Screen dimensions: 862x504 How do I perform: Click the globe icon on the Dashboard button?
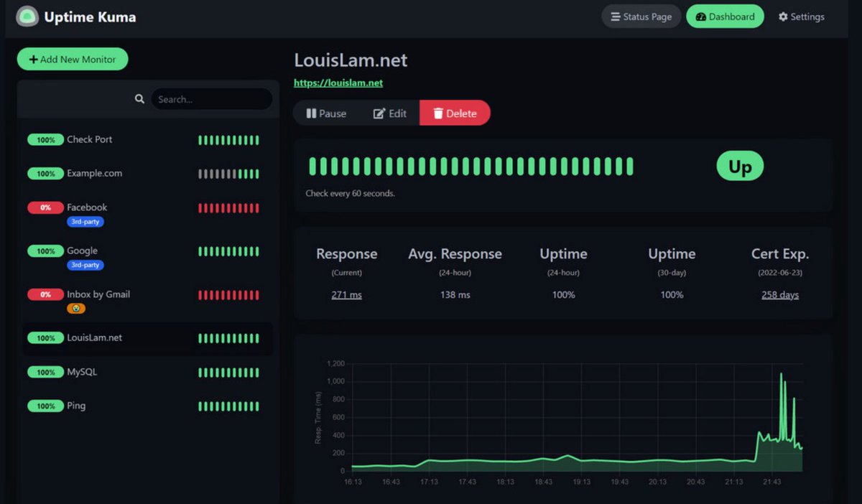700,16
